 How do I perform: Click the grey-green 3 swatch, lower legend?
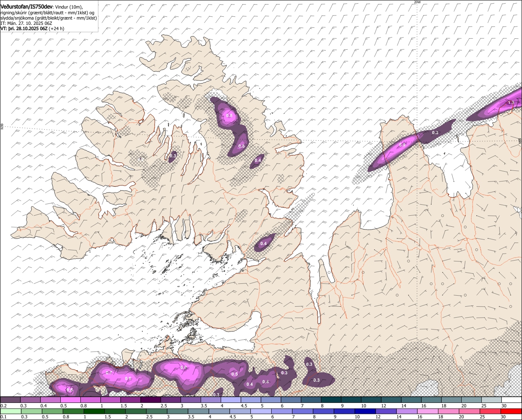tap(178, 411)
